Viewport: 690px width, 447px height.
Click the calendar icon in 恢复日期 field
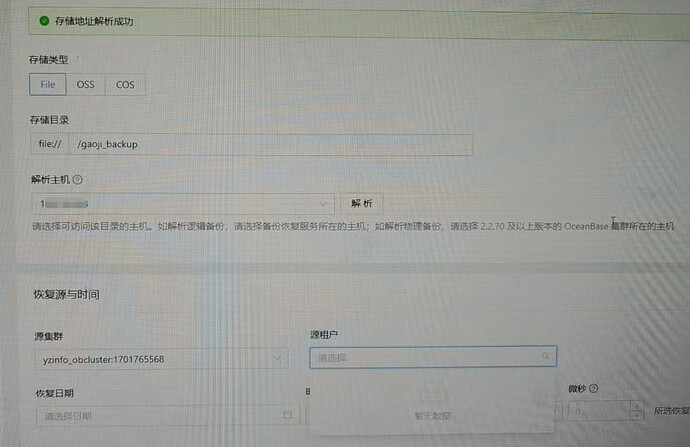[x=287, y=414]
